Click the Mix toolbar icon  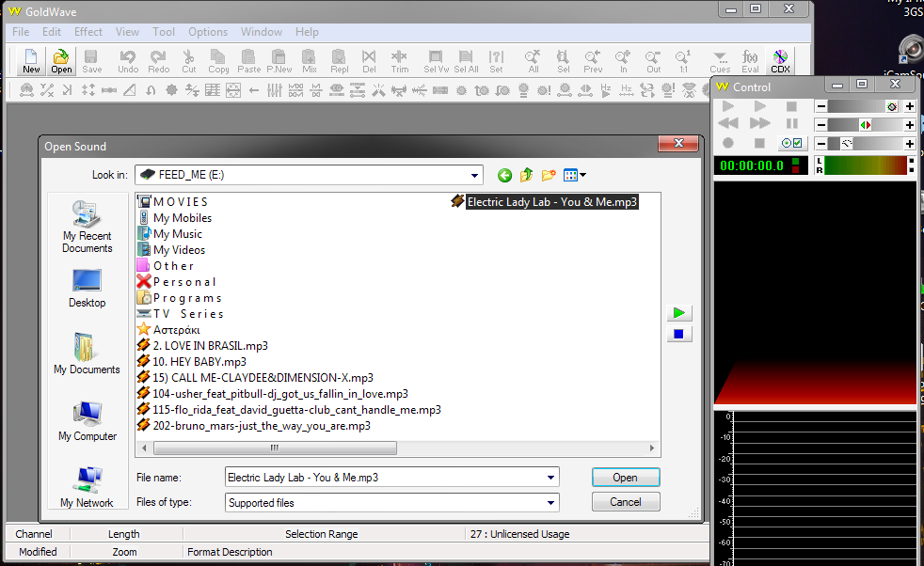(310, 61)
